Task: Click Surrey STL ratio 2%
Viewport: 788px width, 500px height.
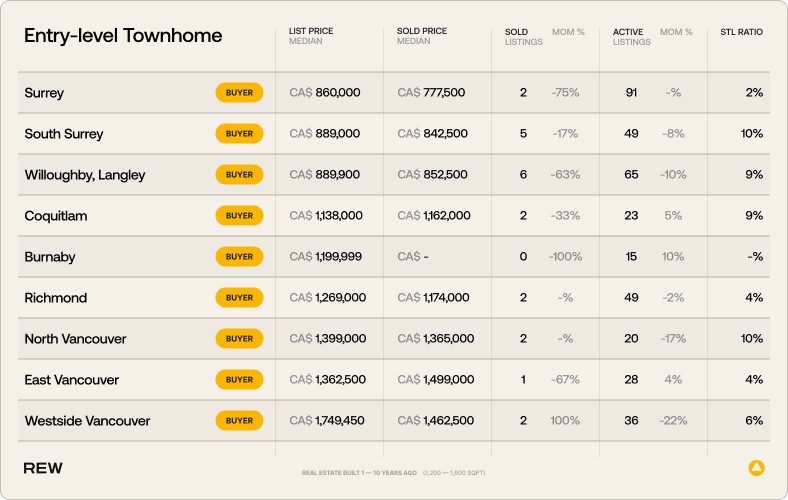Action: [x=754, y=92]
